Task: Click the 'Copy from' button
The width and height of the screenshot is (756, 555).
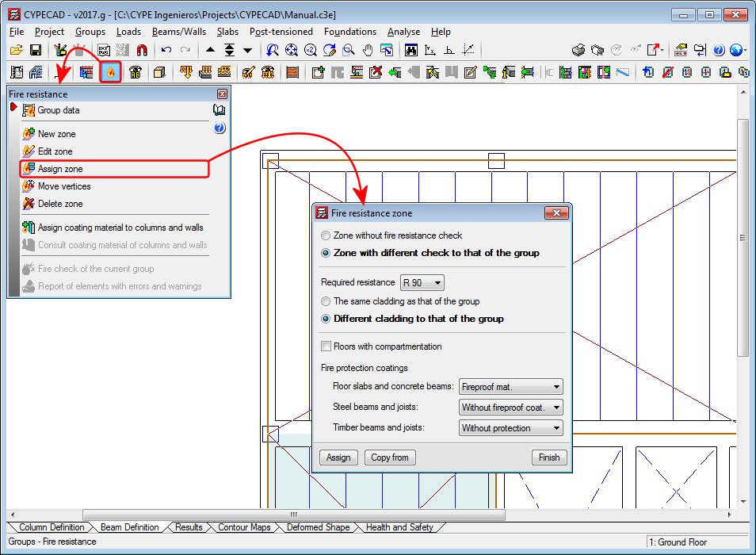Action: tap(390, 457)
